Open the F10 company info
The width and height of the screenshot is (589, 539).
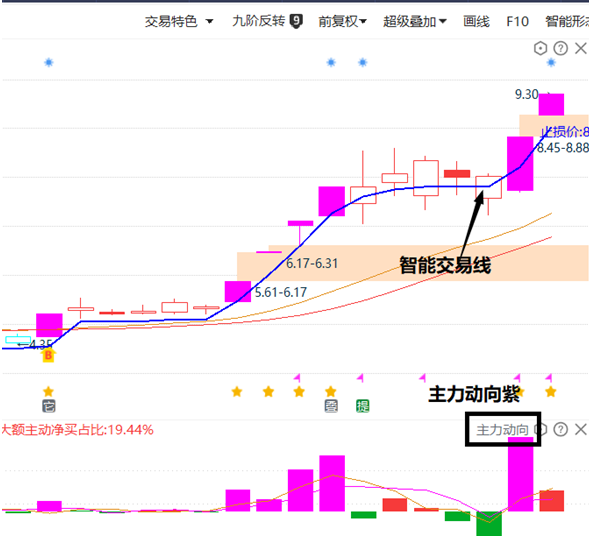click(x=517, y=21)
